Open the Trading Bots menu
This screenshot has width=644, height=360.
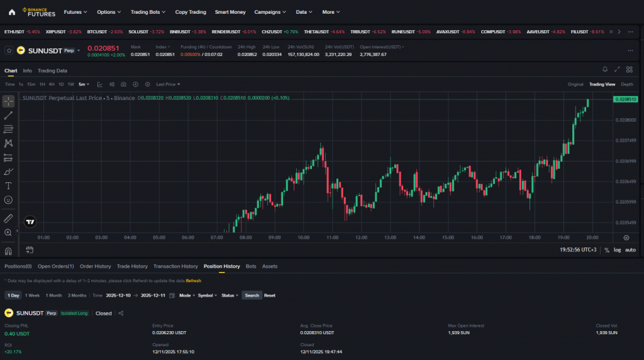148,12
